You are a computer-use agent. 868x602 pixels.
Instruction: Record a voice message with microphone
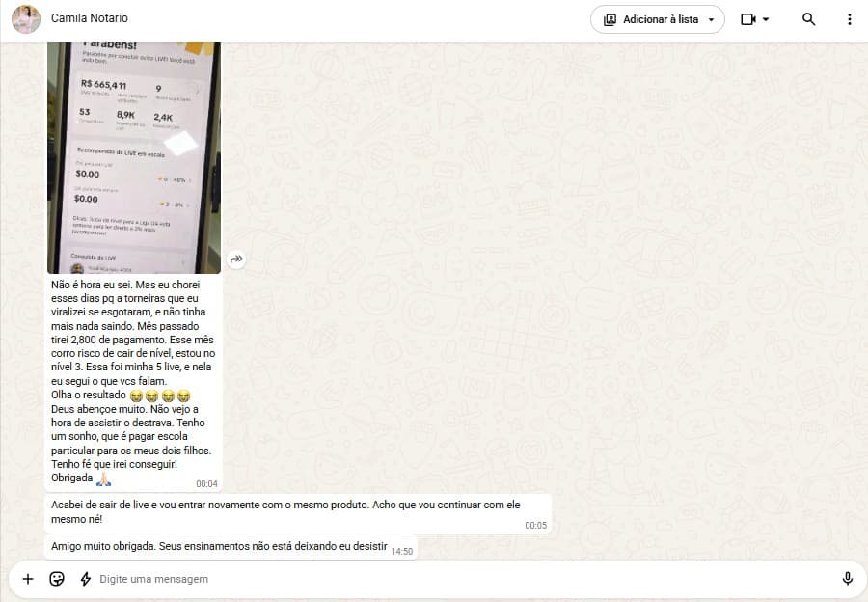click(847, 579)
